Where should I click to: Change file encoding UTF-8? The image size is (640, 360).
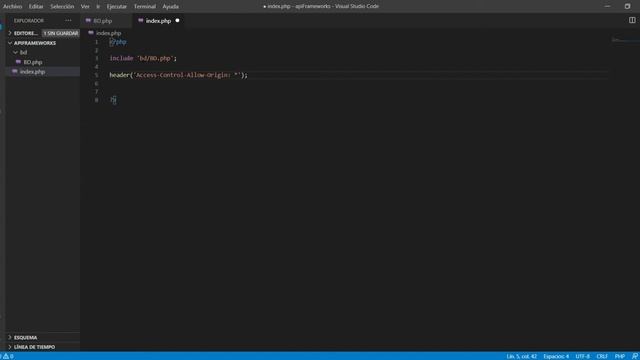[582, 356]
